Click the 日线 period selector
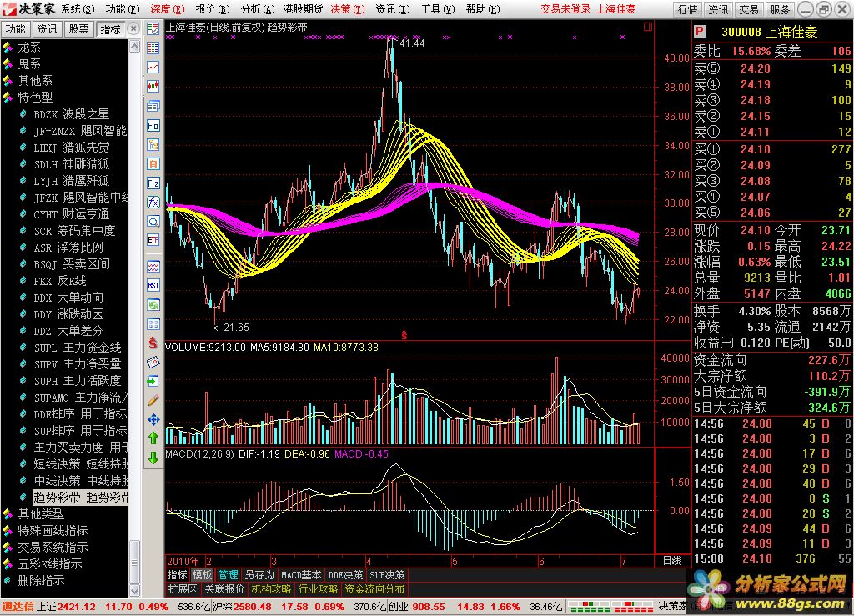This screenshot has height=616, width=854. (672, 561)
